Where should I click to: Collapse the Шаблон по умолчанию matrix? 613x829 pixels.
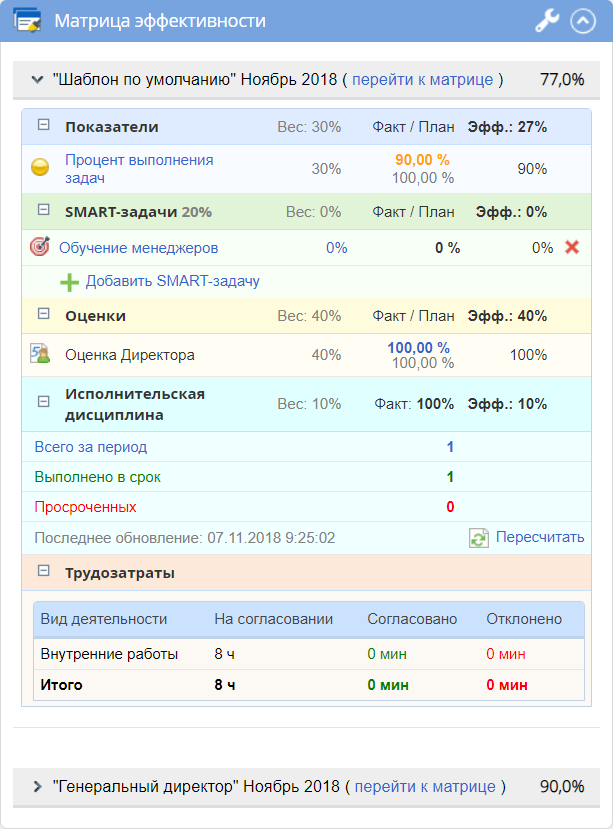coord(37,79)
